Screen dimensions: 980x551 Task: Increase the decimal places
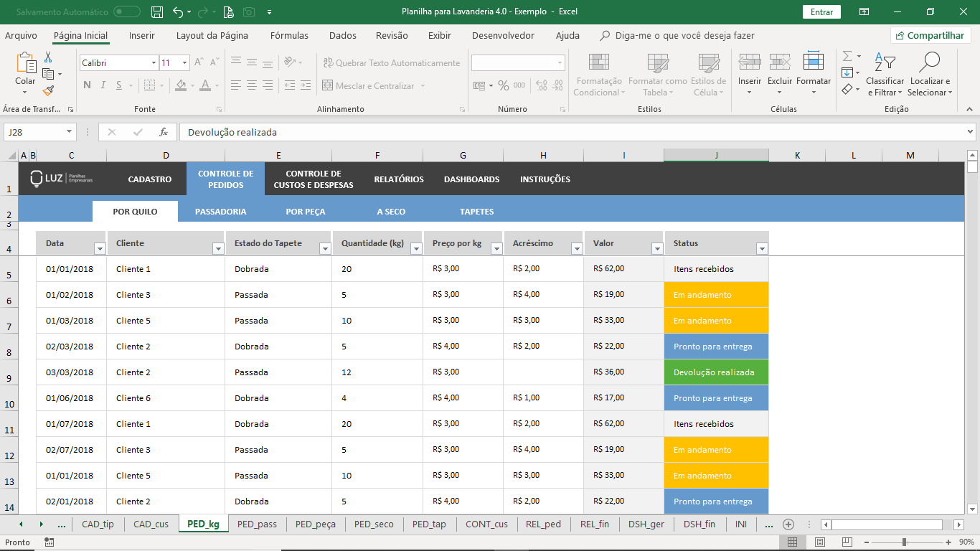tap(540, 85)
